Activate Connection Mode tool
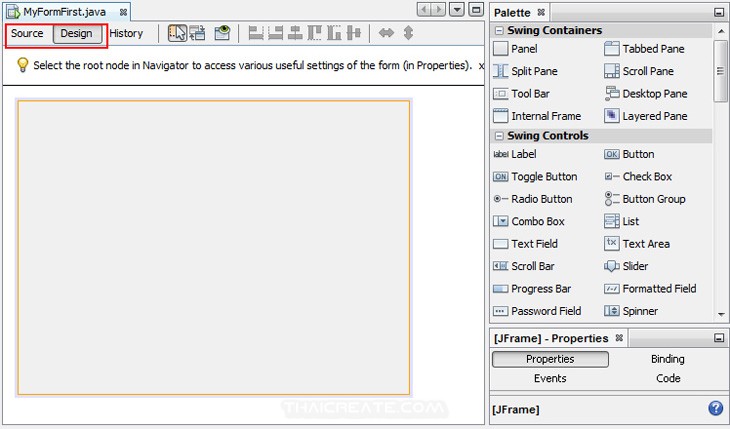The image size is (730, 429). pos(197,33)
